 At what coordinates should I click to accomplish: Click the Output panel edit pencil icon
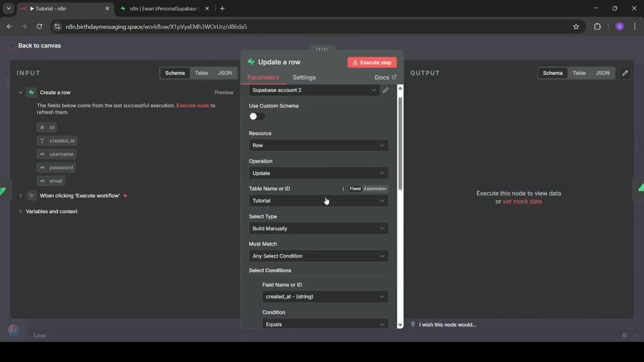[x=625, y=73]
